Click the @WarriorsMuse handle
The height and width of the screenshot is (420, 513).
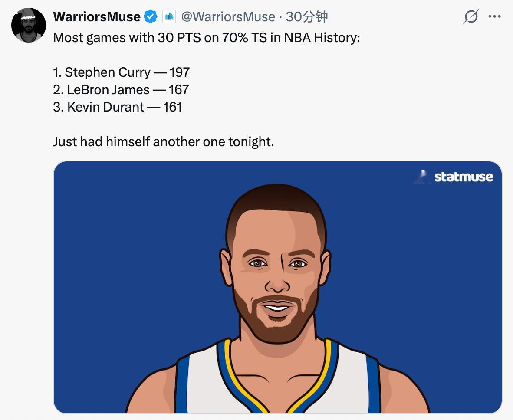(228, 16)
